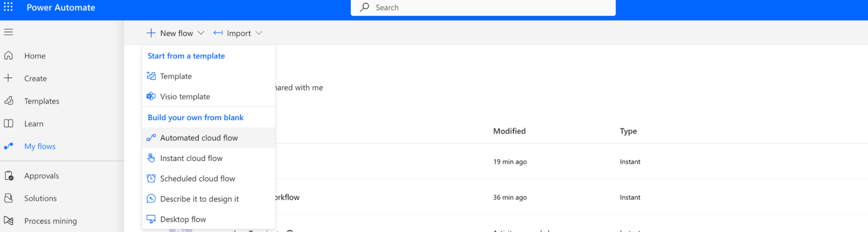
Task: Click Instant type in 19 min row
Action: [630, 162]
